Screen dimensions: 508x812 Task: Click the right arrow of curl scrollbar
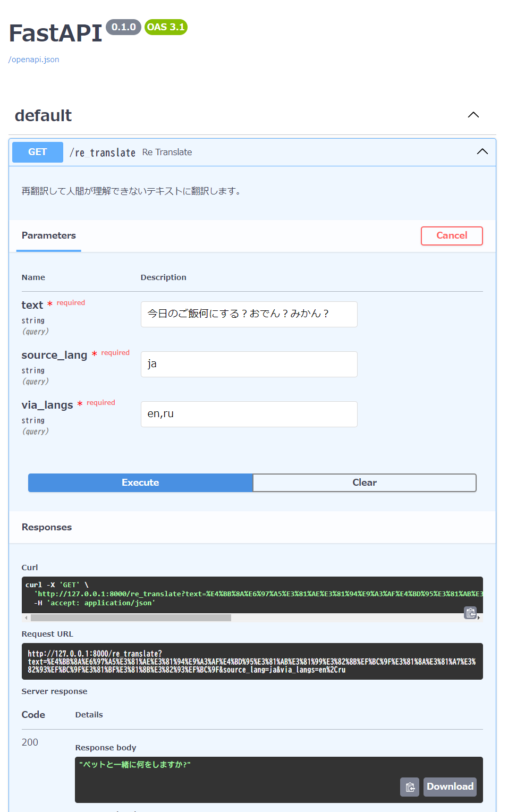(479, 618)
